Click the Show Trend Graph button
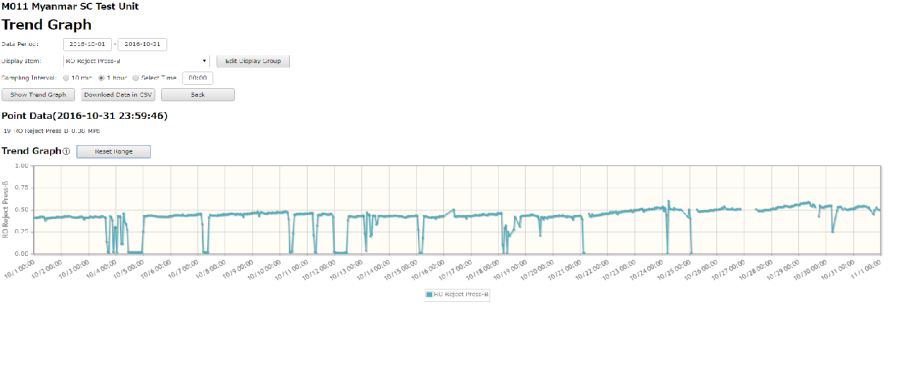Viewport: 903px width, 373px height. (39, 94)
